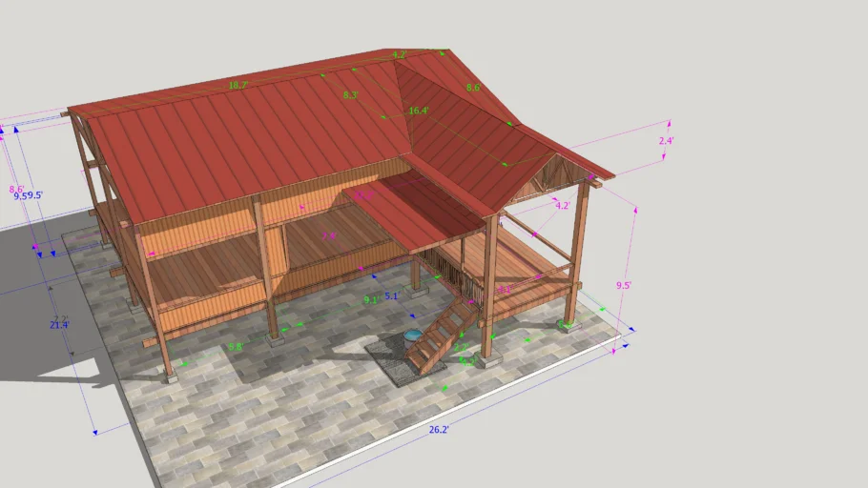This screenshot has width=868, height=488.
Task: Click the 2.4' gable height dimension
Action: 667,141
